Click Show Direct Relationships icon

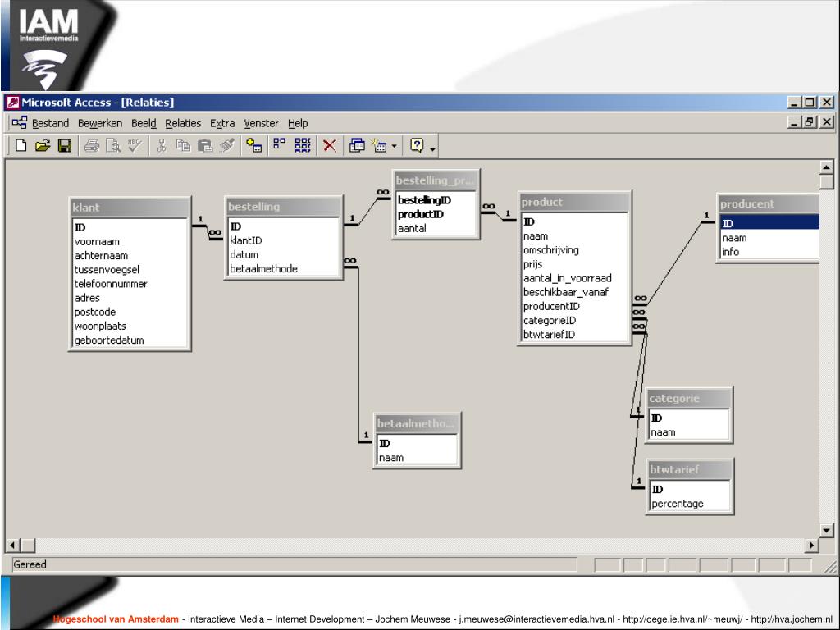[x=279, y=144]
